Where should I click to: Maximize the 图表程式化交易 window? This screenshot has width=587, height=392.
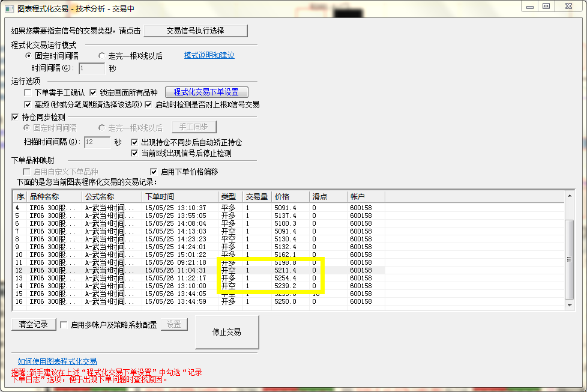(x=546, y=7)
